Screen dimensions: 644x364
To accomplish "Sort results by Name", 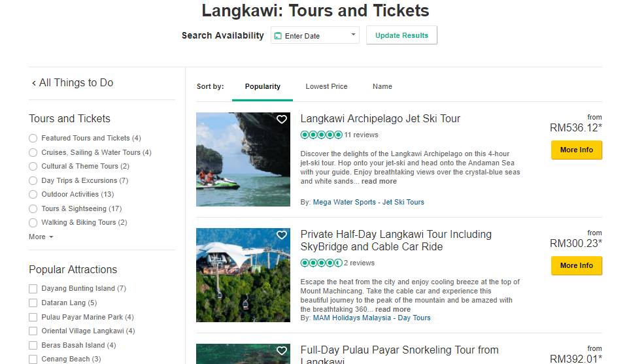I will 382,86.
